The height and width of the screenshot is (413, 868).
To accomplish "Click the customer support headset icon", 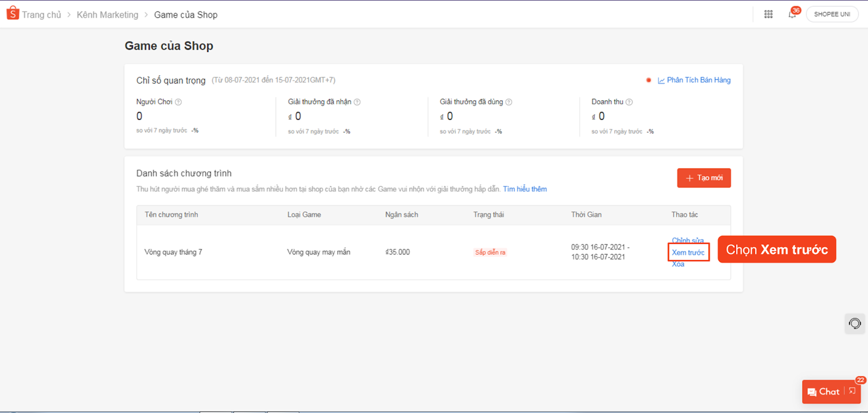I will pos(854,324).
